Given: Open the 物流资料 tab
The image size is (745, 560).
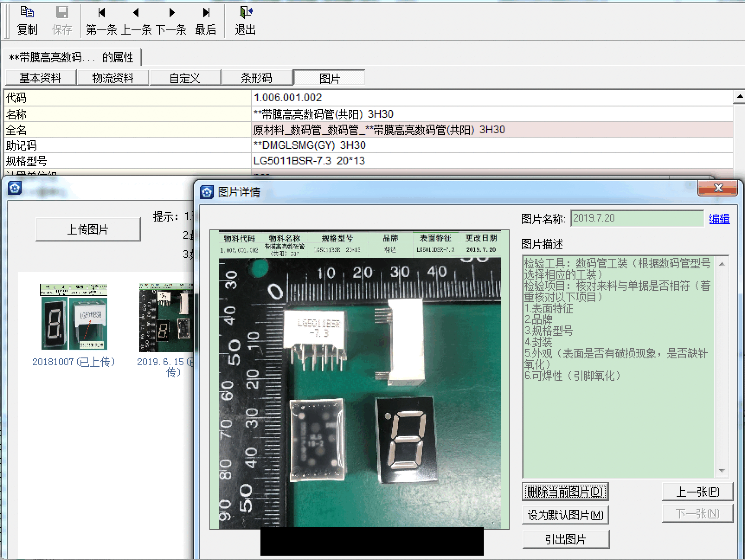Looking at the screenshot, I should pyautogui.click(x=112, y=78).
